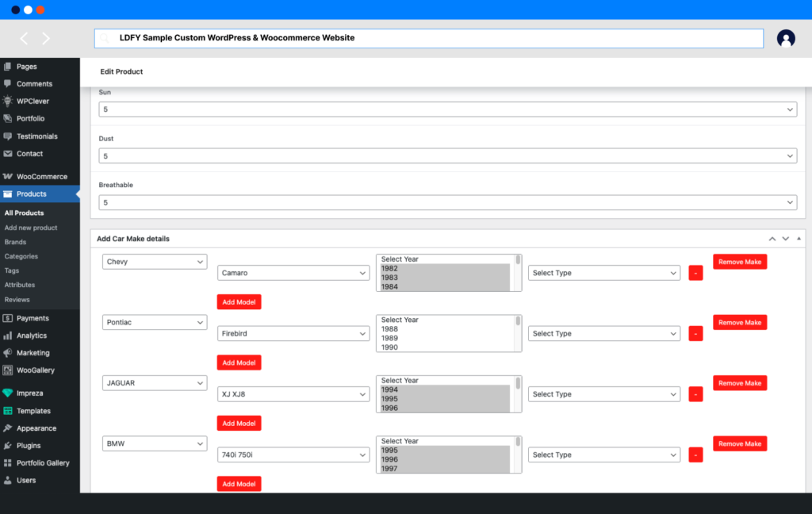Viewport: 812px width, 514px height.
Task: Remove the Firebird model row with minus button
Action: click(695, 334)
